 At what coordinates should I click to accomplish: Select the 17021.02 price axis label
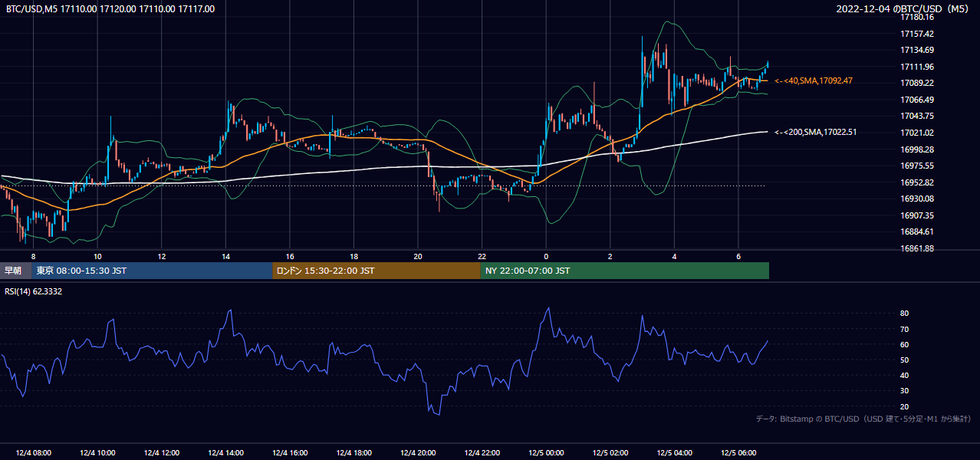coord(916,133)
